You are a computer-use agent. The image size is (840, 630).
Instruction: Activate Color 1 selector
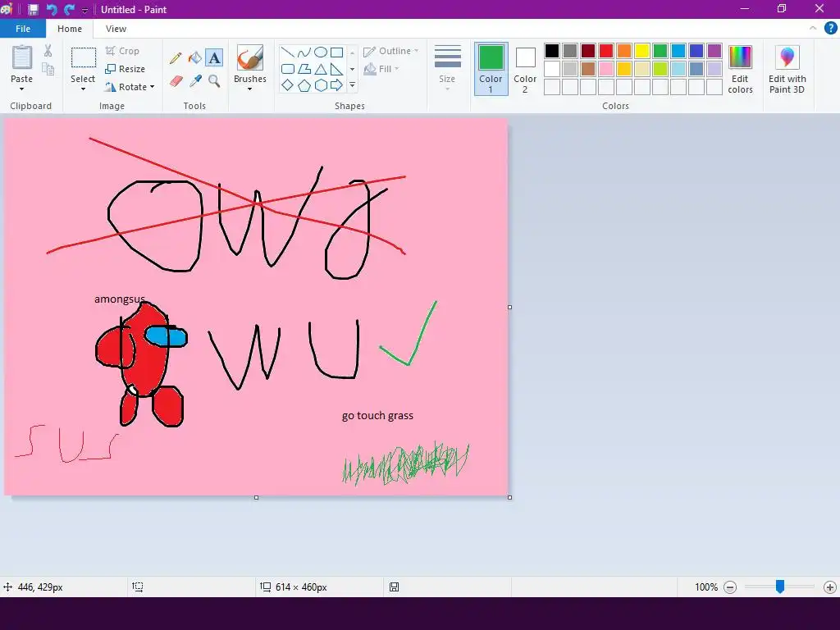[491, 69]
